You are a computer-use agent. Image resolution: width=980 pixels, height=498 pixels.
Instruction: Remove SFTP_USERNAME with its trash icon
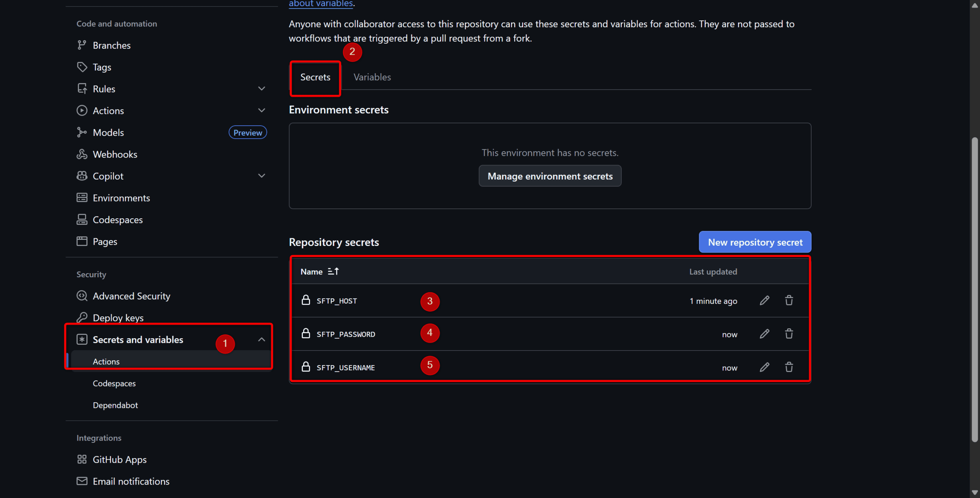click(x=789, y=367)
